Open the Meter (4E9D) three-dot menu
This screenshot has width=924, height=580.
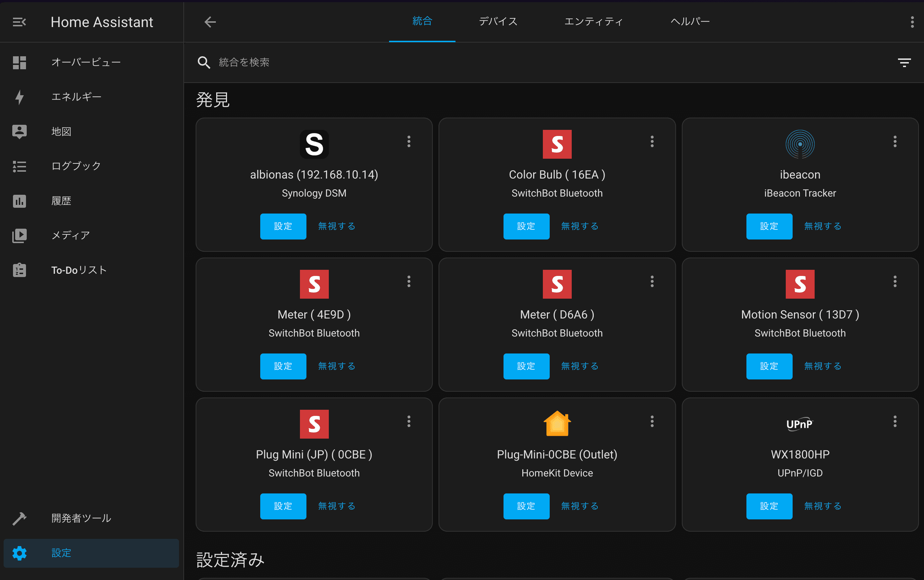point(409,281)
